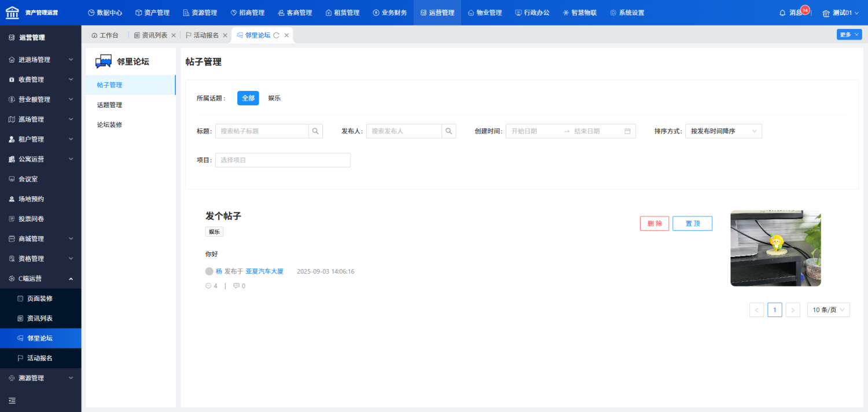Expand 营业额管理 menu

pyautogui.click(x=41, y=100)
